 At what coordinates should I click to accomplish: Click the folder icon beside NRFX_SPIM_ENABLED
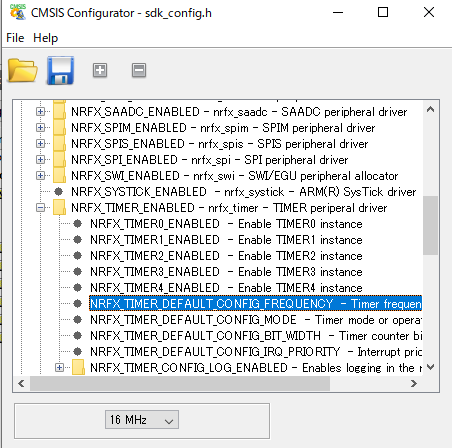(x=60, y=128)
